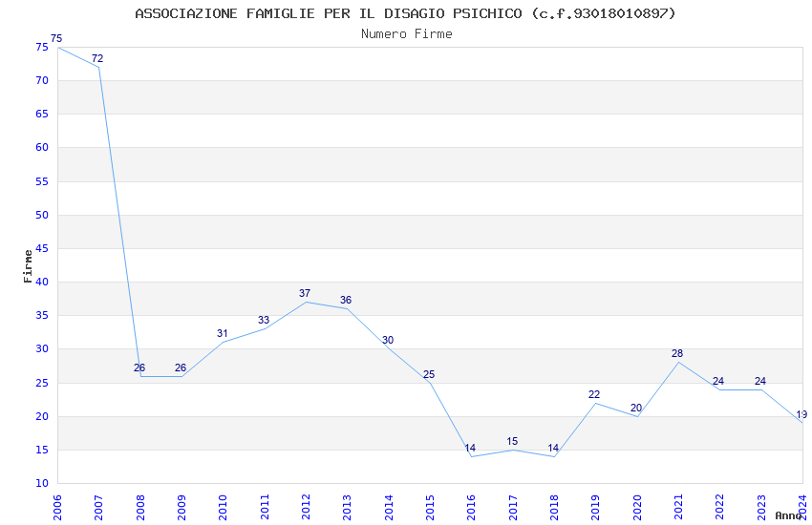Screen dimensions: 812x525
Task: Select the 36 data label for 2013
Action: pos(346,300)
